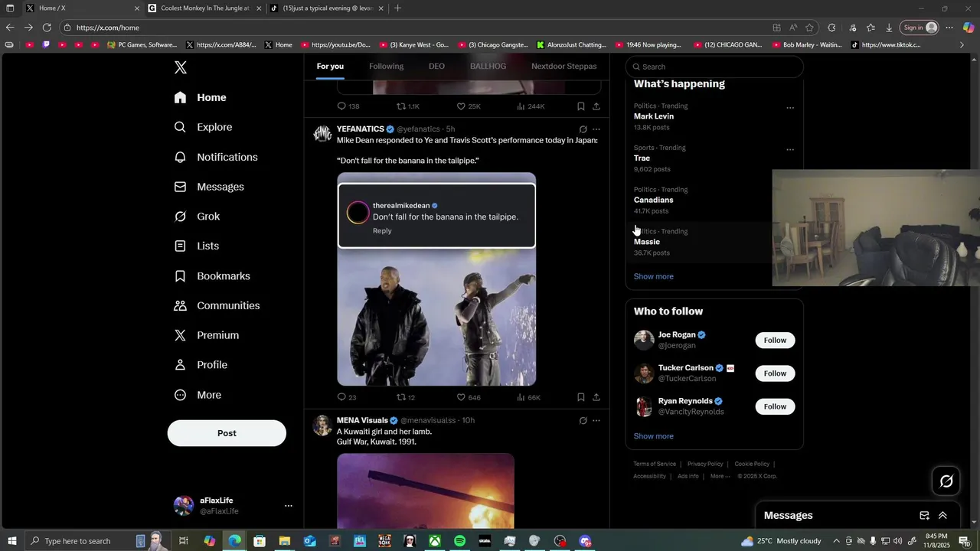
Task: Add this page to favorites star
Action: 809,28
